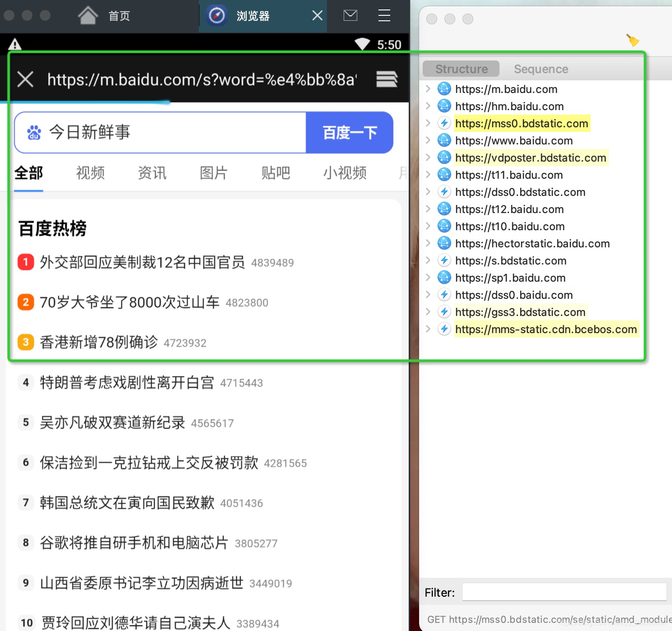Open hot item 特朗普考虑戏剧性离开白宫

[127, 382]
